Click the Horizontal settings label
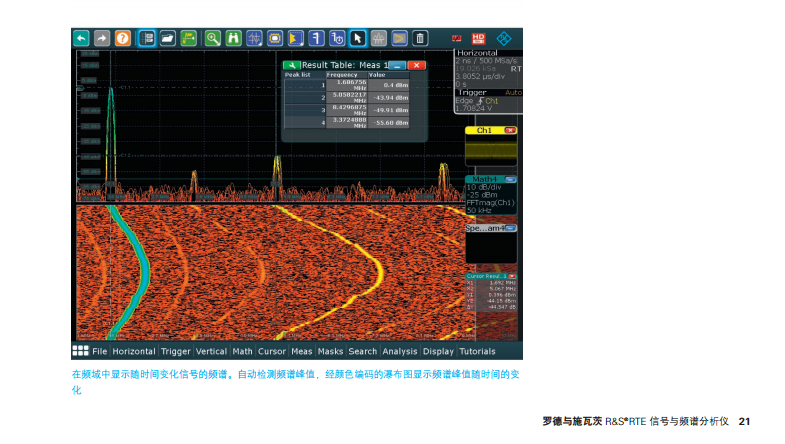Image resolution: width=785 pixels, height=444 pixels. (477, 53)
